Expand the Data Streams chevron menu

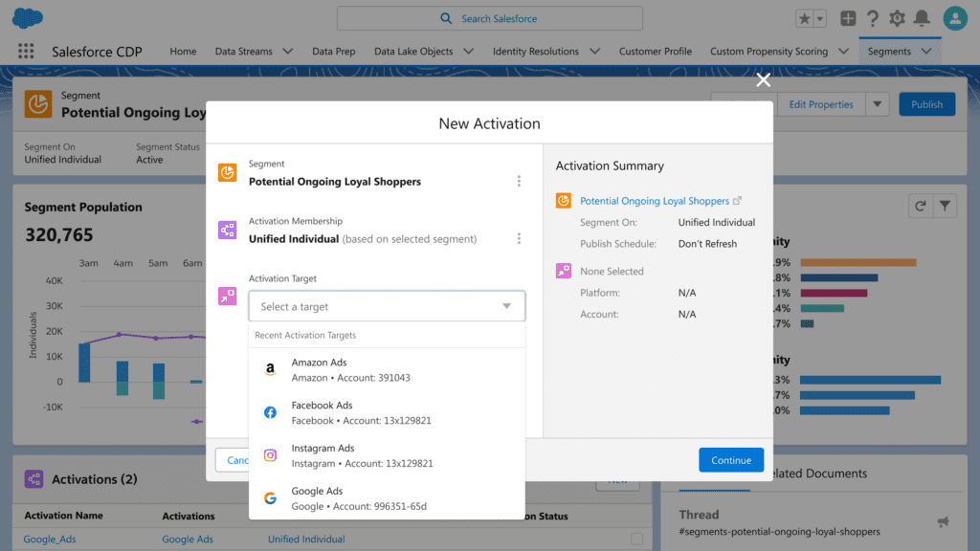287,52
